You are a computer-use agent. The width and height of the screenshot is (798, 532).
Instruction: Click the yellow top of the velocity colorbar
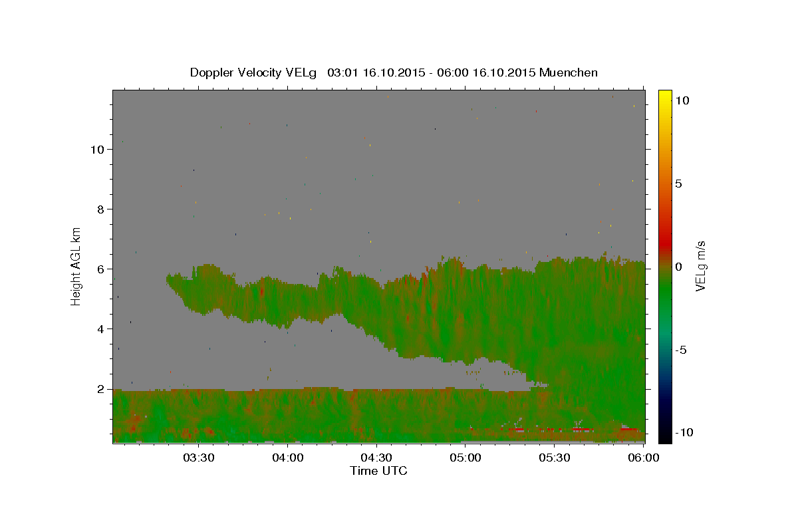point(664,96)
